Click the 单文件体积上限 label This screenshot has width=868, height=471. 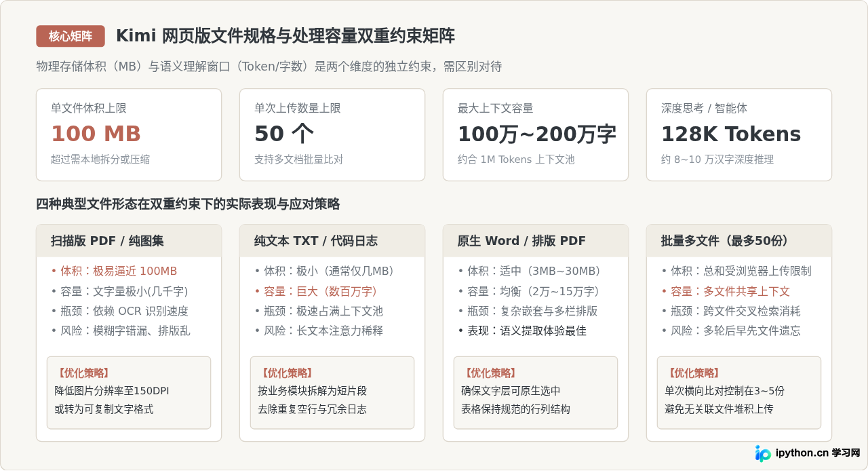(x=89, y=108)
